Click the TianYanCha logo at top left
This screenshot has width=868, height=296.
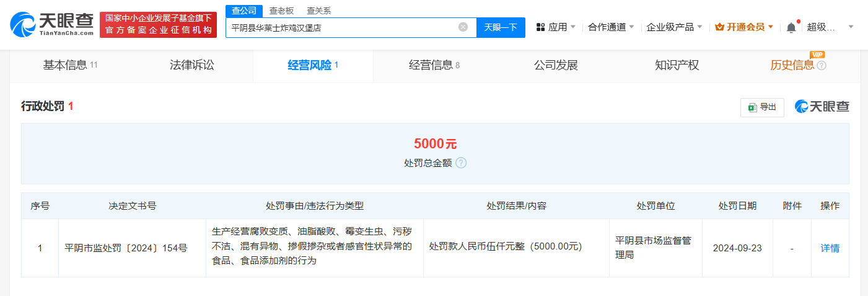pyautogui.click(x=51, y=24)
